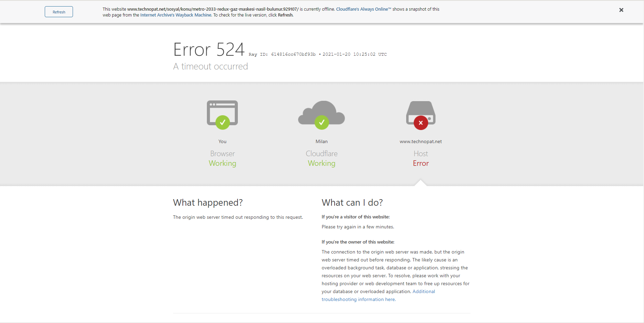
Task: Click the Browser label
Action: point(222,154)
